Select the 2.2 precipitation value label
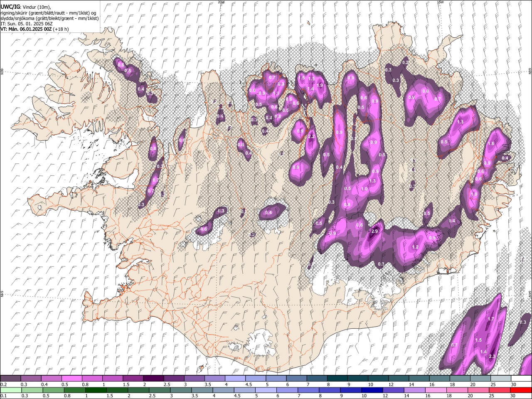This screenshot has width=532, height=399. pos(311,137)
